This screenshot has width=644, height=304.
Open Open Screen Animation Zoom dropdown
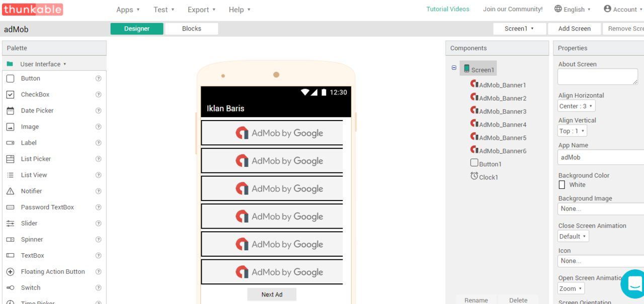(571, 288)
